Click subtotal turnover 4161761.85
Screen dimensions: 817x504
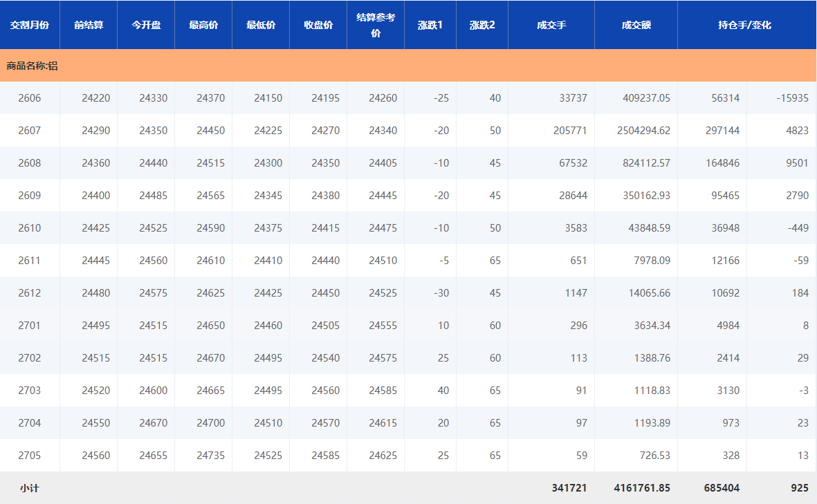[642, 488]
